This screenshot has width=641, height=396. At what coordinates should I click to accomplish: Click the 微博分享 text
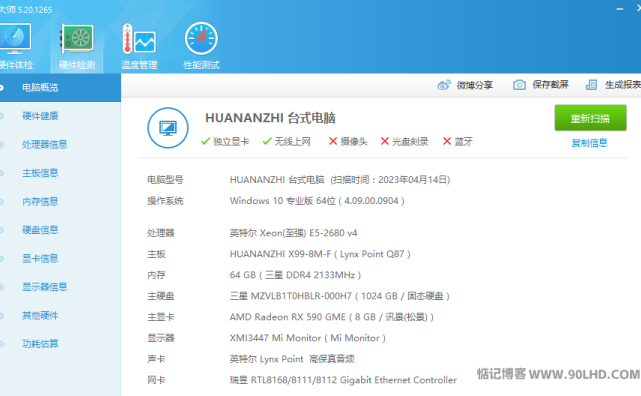475,85
